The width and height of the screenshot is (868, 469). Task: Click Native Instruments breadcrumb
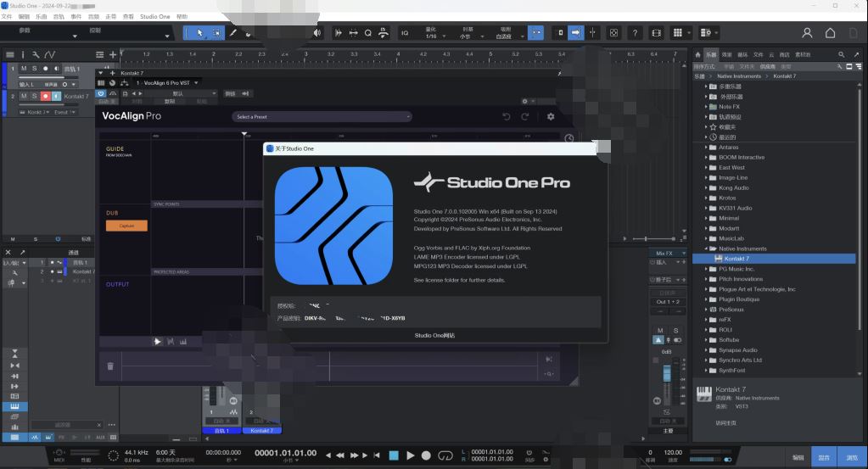point(739,76)
